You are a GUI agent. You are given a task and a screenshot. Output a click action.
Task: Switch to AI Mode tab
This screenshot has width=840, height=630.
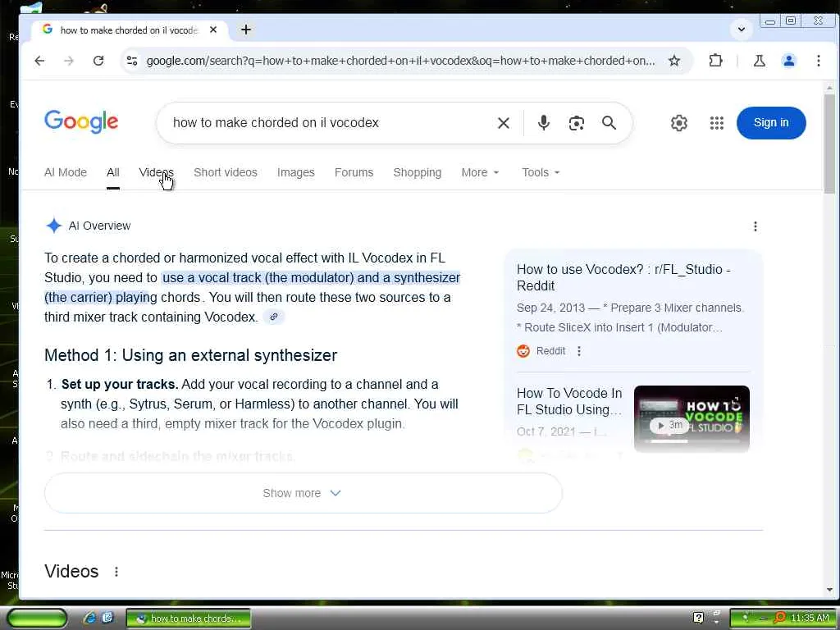pyautogui.click(x=66, y=172)
